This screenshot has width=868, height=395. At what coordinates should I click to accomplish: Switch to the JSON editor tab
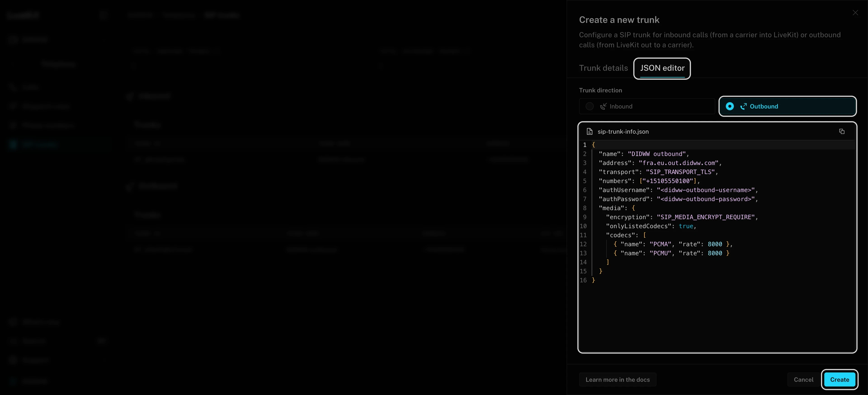(x=662, y=68)
